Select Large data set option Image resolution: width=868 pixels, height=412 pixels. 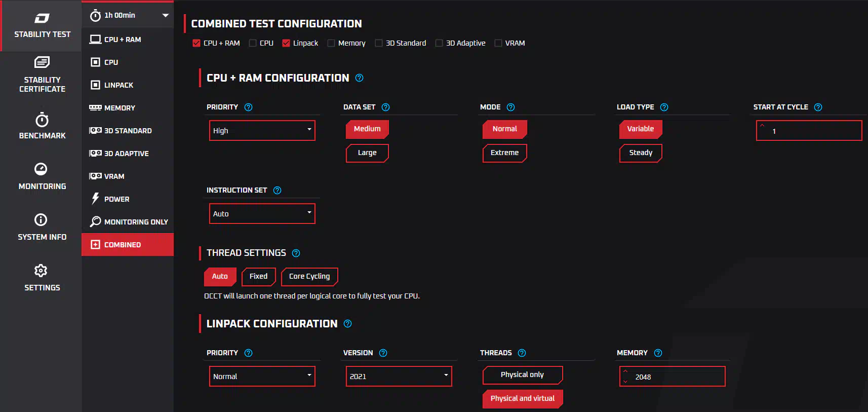coord(367,153)
